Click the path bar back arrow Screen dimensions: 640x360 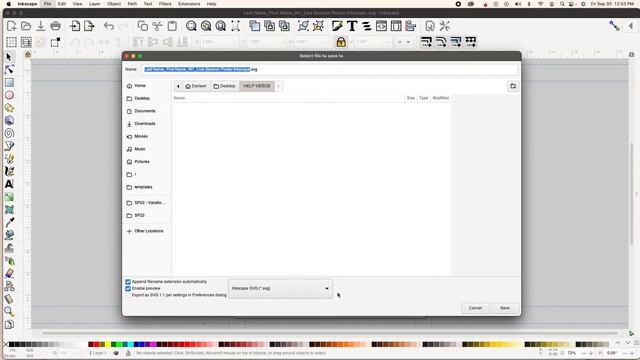(178, 86)
